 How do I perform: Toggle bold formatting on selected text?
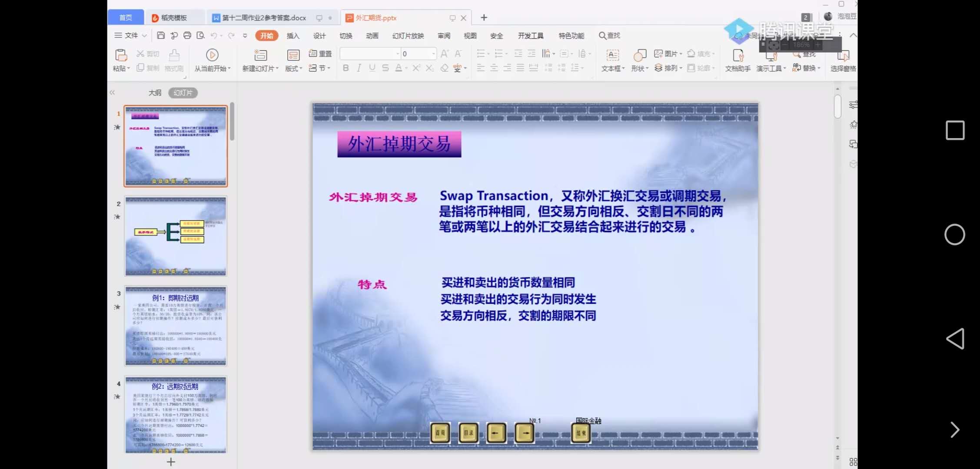click(x=345, y=68)
